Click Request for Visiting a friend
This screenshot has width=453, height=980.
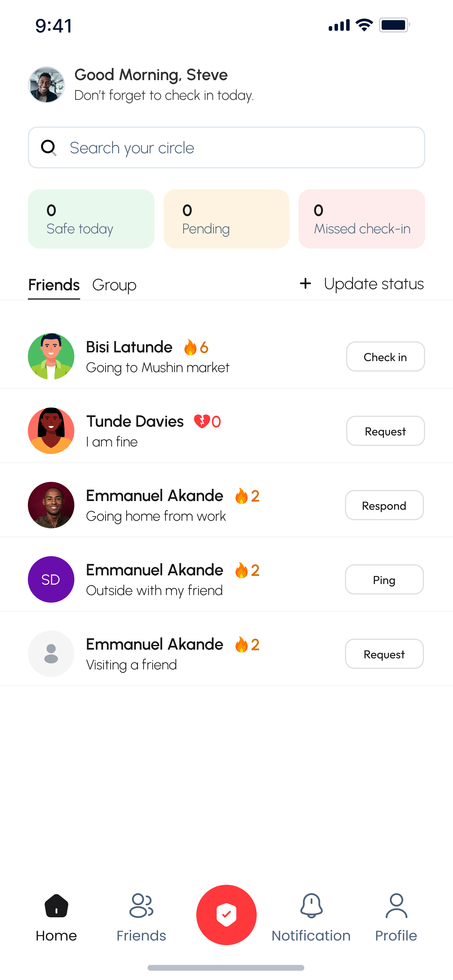tap(384, 654)
